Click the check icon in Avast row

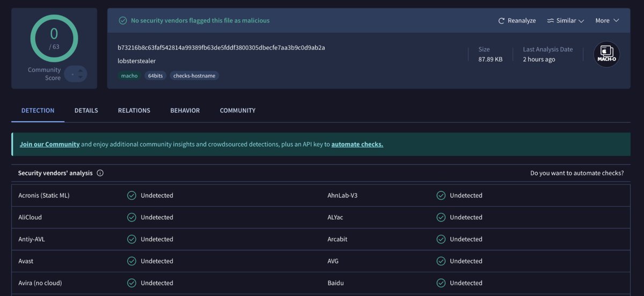click(x=131, y=261)
